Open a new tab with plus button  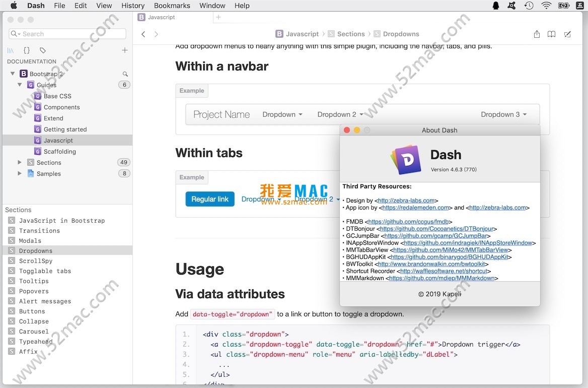[x=218, y=17]
